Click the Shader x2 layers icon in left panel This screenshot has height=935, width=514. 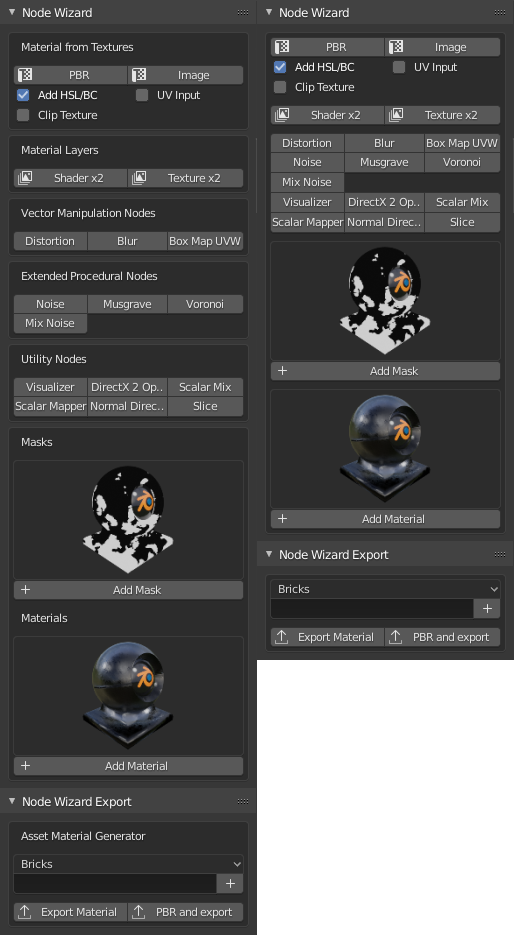(25, 178)
